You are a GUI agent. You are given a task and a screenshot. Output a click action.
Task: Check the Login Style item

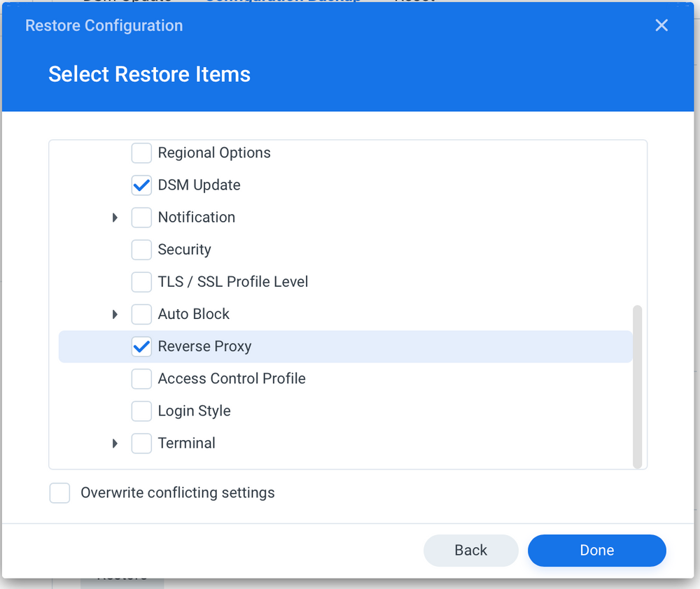coord(141,411)
